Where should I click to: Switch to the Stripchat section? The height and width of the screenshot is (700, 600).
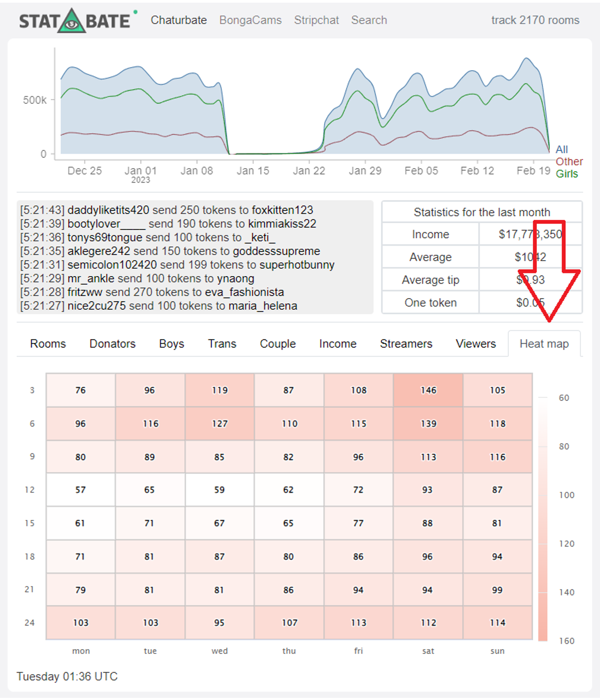click(x=317, y=20)
